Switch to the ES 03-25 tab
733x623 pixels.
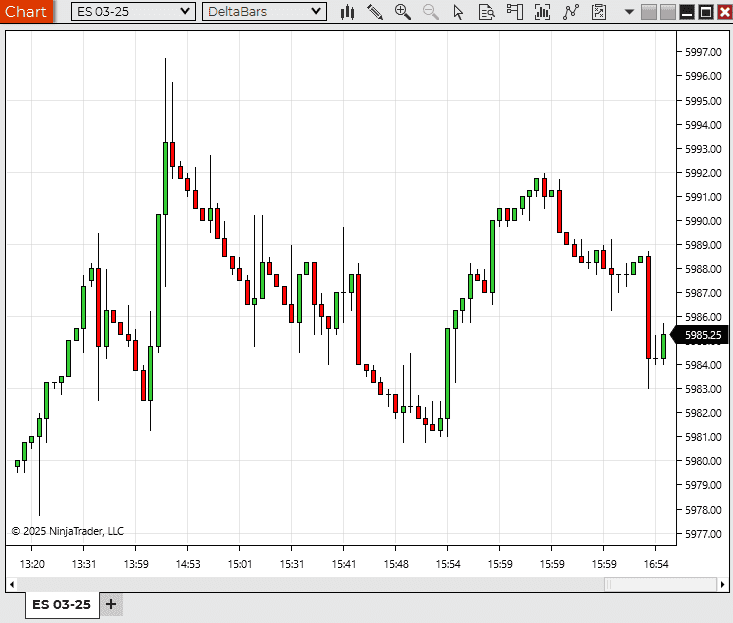[x=61, y=604]
